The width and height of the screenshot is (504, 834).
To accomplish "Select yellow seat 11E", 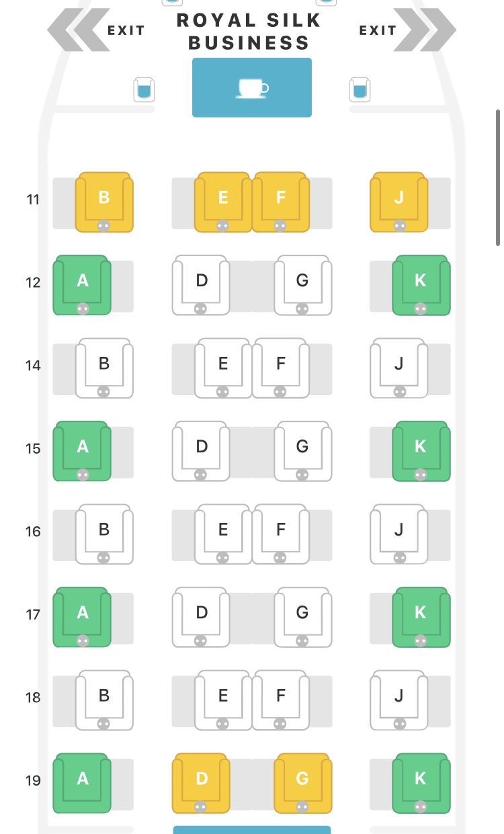I will (x=223, y=201).
